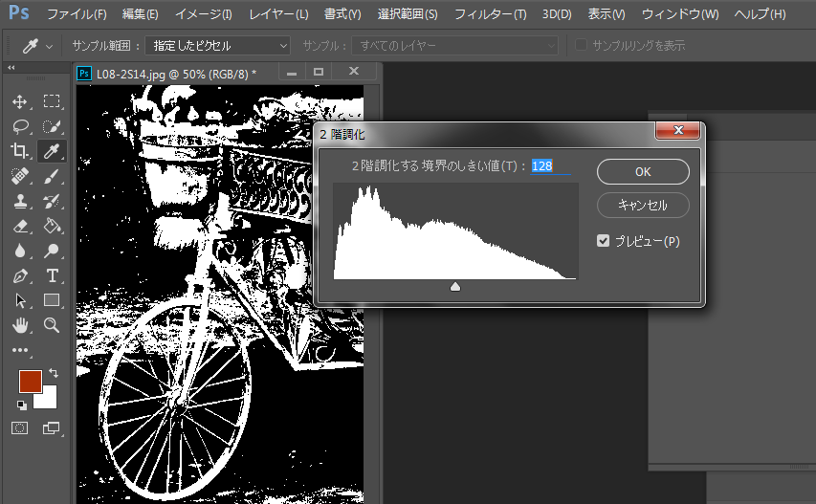This screenshot has width=816, height=504.
Task: Open the 編集(E) menu
Action: click(140, 14)
